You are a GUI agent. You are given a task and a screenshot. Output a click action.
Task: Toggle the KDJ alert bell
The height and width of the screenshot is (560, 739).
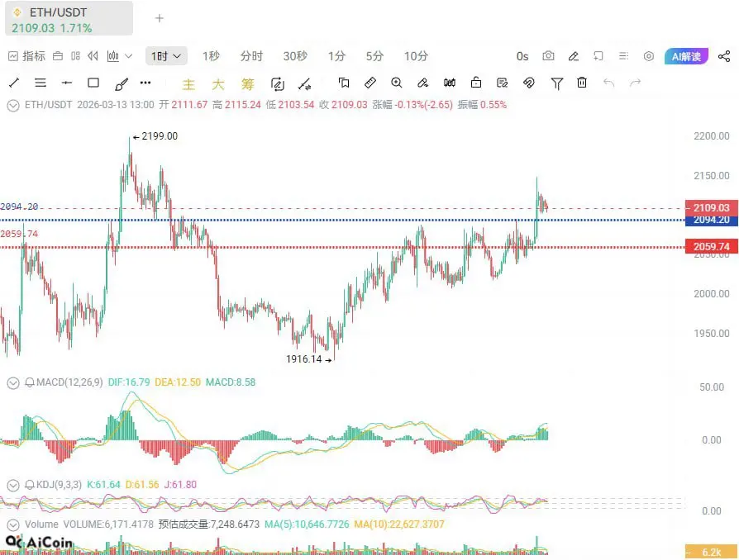pyautogui.click(x=30, y=485)
